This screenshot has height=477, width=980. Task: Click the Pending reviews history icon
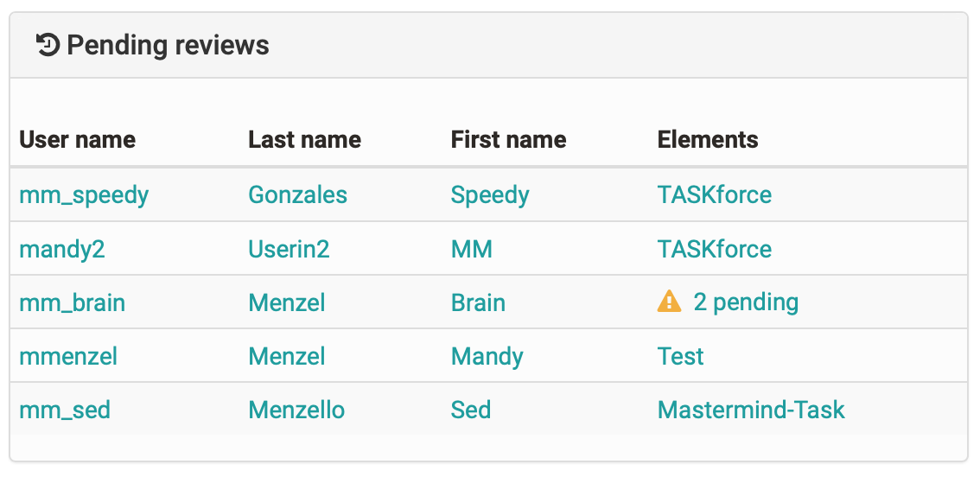[x=48, y=46]
